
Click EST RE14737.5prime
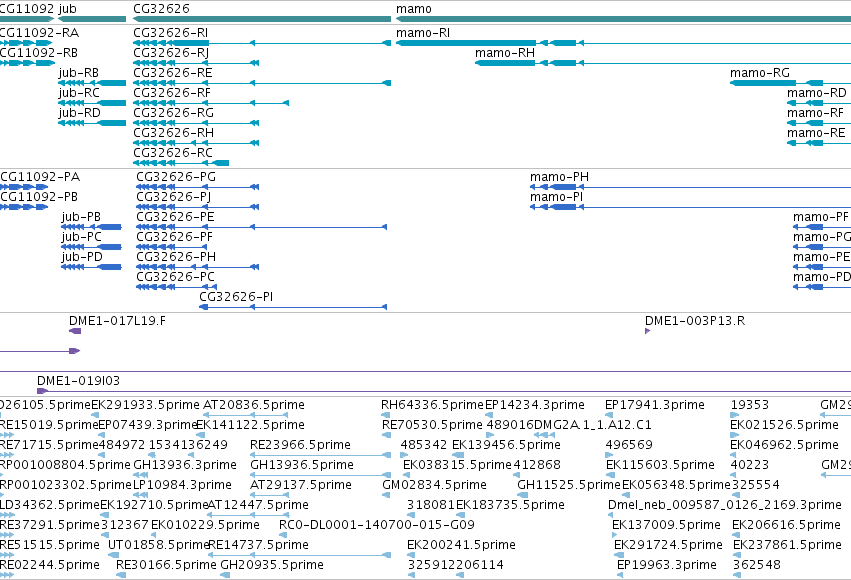pyautogui.click(x=258, y=546)
